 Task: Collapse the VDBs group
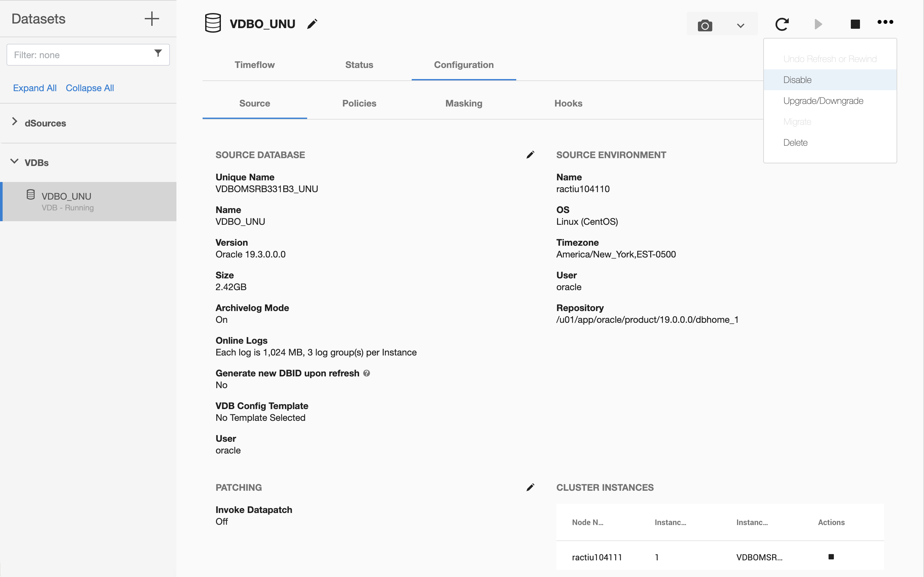[14, 161]
